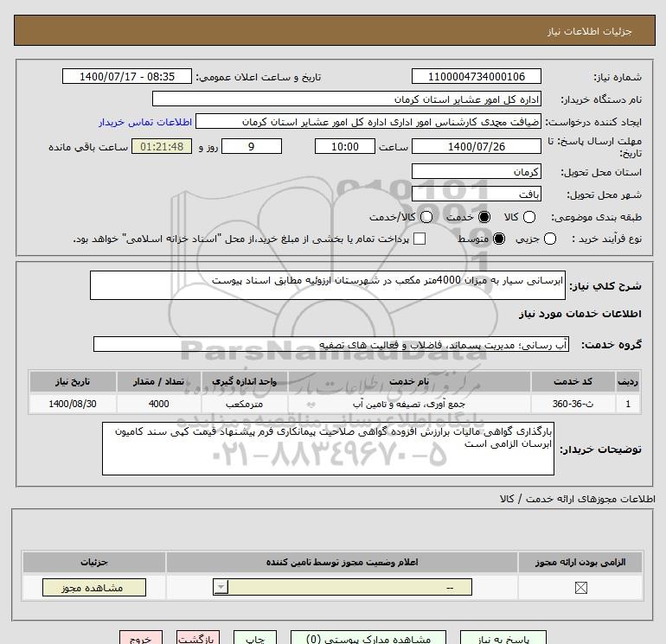This screenshot has height=644, width=666.
Task: Click the unit cell مترمکعب
Action: point(244,404)
